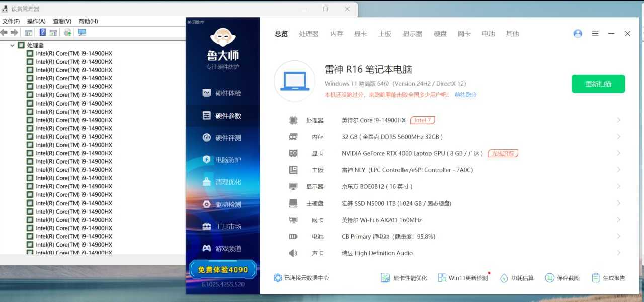Click the 鲁大师 mascot logo
Image resolution: width=644 pixels, height=302 pixels.
point(223,38)
